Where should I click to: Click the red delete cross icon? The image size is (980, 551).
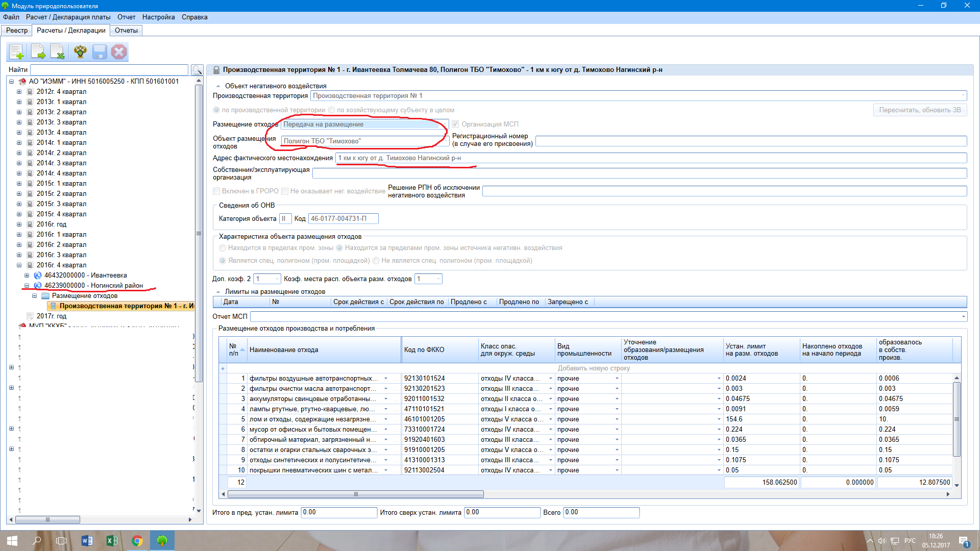pos(119,52)
